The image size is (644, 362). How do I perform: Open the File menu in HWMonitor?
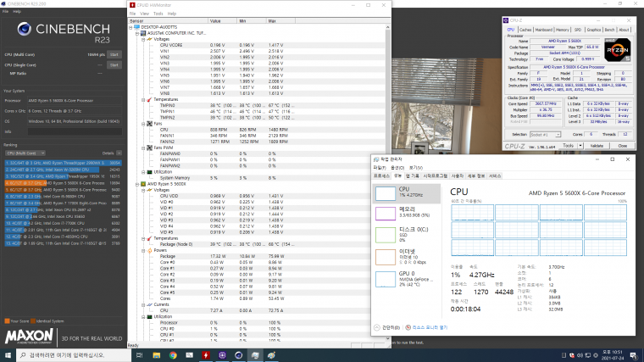click(x=132, y=14)
